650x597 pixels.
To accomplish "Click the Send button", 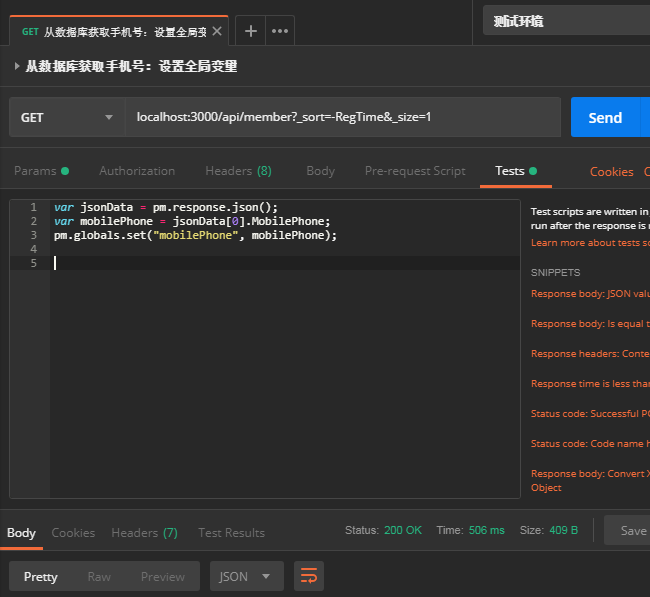I will [604, 117].
